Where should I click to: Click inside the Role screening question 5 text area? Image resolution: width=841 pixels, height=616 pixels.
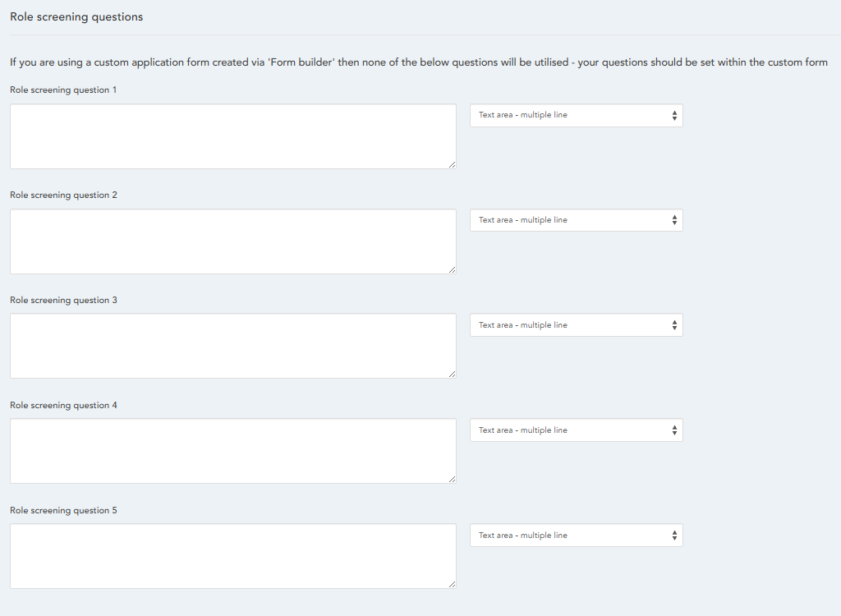232,556
